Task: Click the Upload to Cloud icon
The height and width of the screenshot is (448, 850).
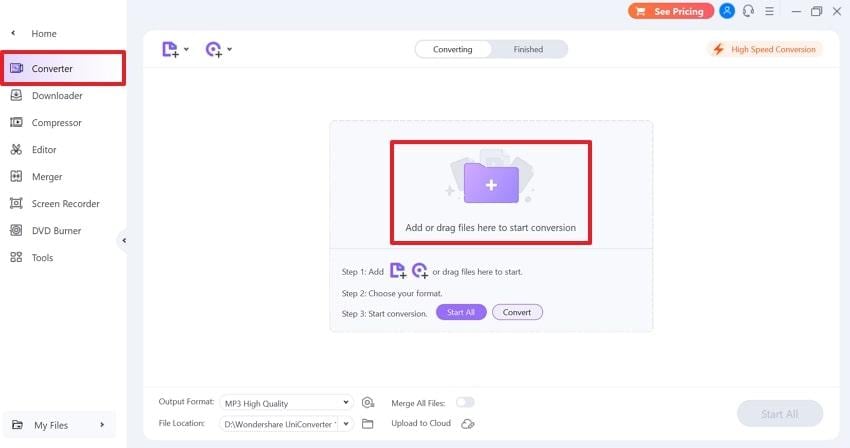Action: point(468,424)
